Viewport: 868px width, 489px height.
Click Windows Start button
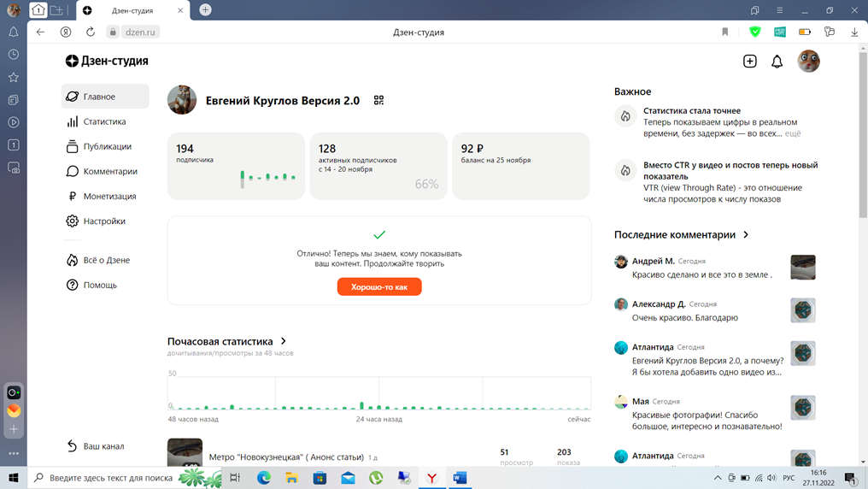click(x=14, y=477)
